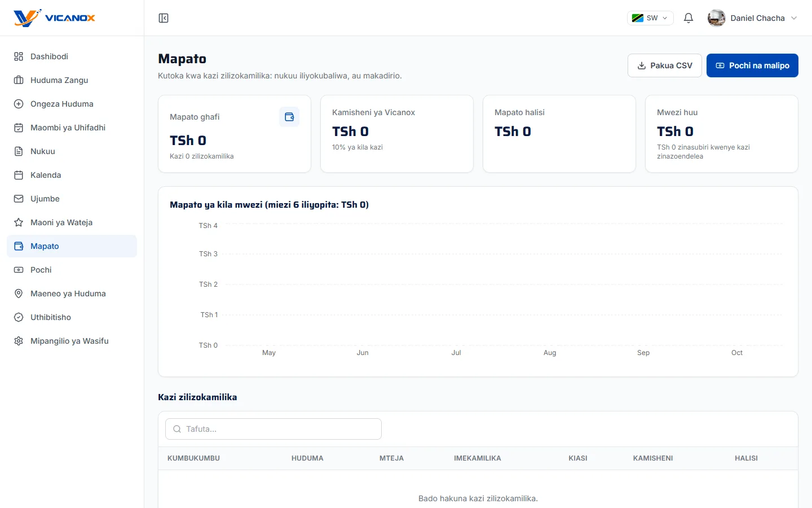Click the Dashibodi grid icon
This screenshot has width=812, height=508.
point(19,56)
